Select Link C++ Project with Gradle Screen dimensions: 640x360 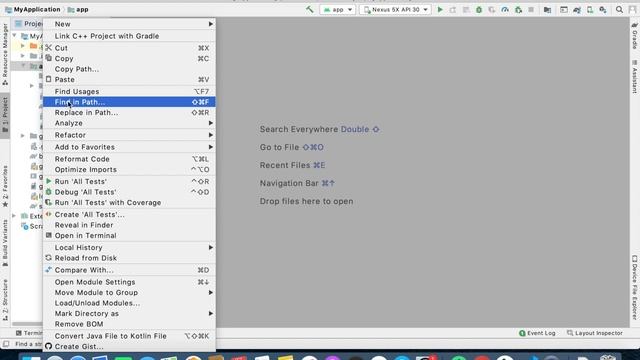[x=129, y=36]
